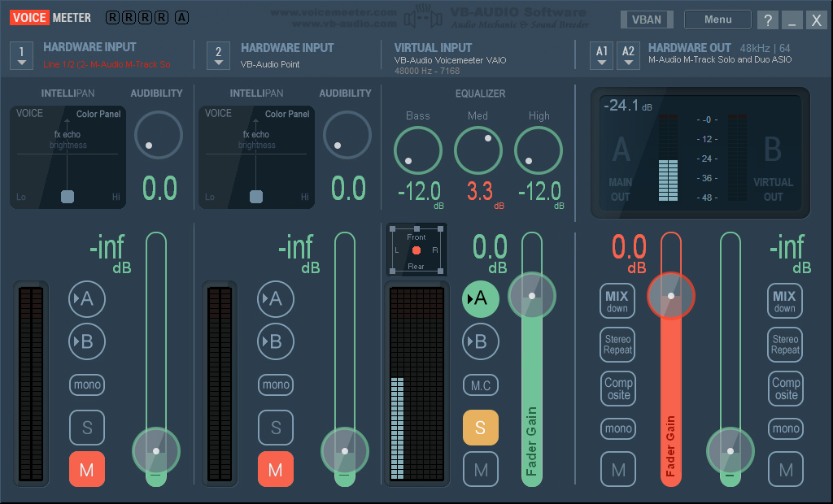Click the red A bus Fader Gain knob

671,296
